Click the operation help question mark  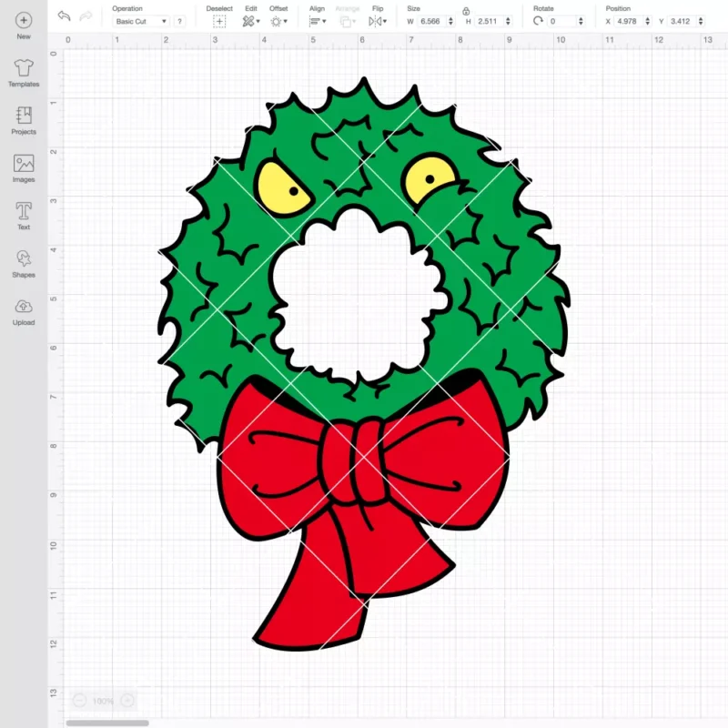tap(179, 21)
